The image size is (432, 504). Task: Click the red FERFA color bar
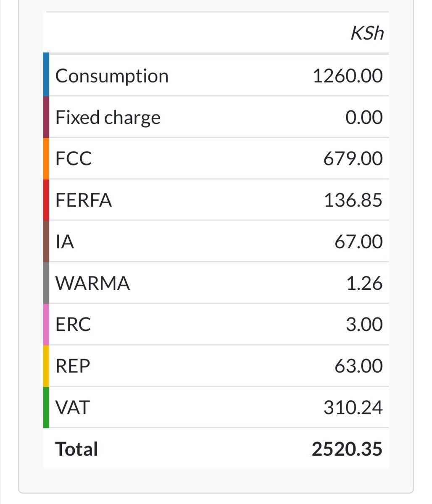[46, 199]
